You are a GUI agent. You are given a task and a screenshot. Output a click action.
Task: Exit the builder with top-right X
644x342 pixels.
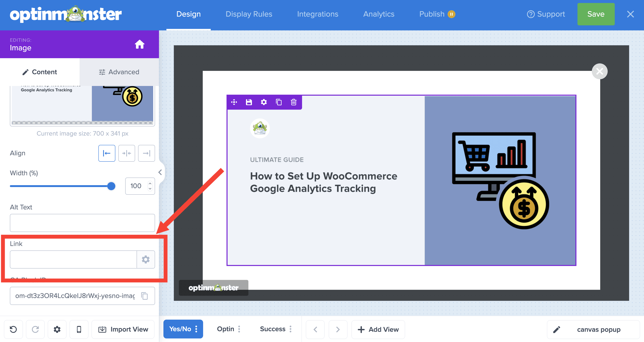point(630,14)
